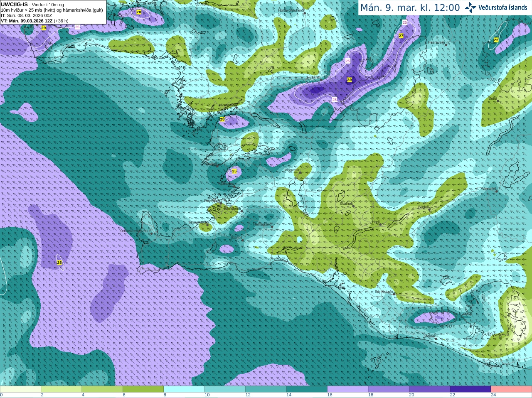Viewport: 532px width, 398px height.
Task: Select the 10–12 m/s light teal legend swatch
Action: point(225,389)
